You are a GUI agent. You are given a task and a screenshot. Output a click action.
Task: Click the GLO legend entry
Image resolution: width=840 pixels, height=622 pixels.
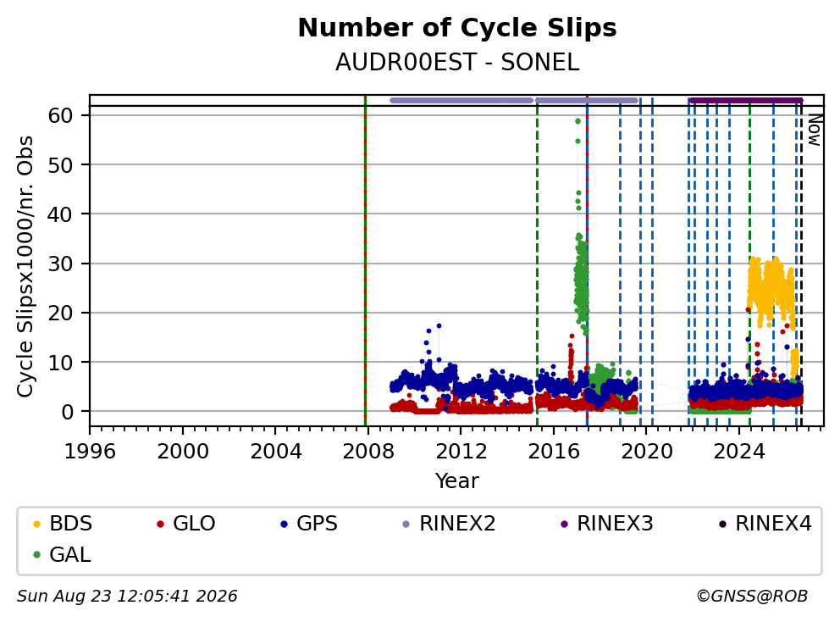[186, 524]
